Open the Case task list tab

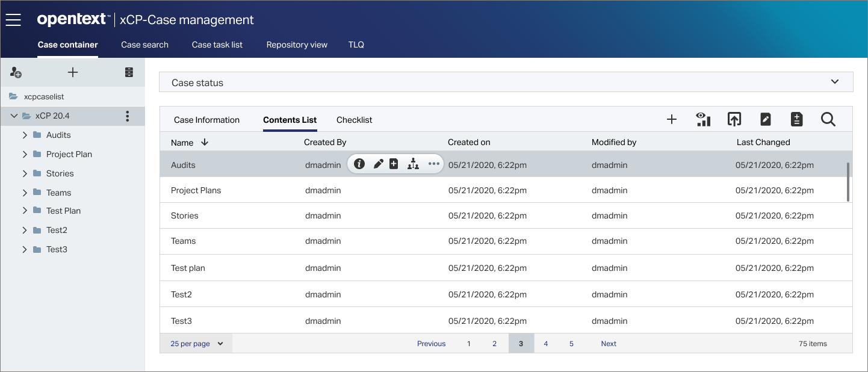click(217, 45)
